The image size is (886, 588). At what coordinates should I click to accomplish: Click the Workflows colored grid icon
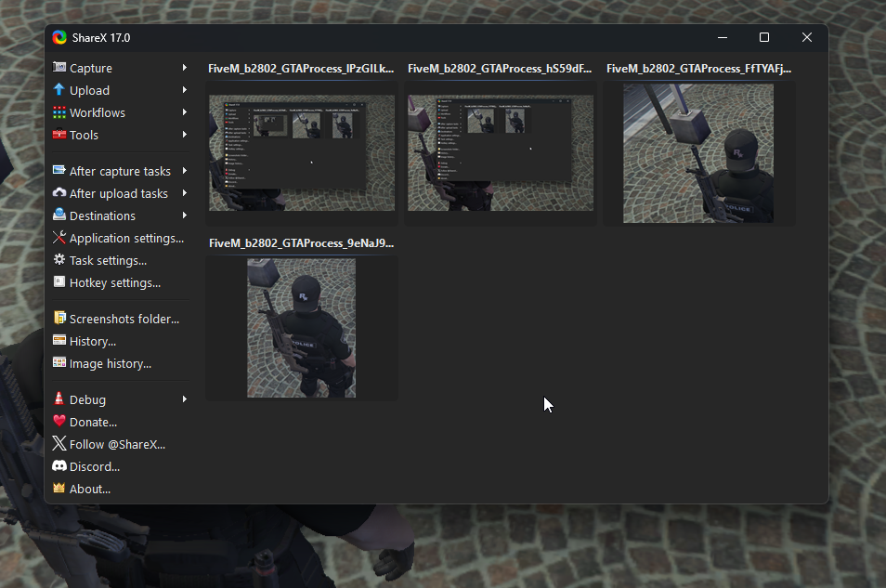pos(59,112)
